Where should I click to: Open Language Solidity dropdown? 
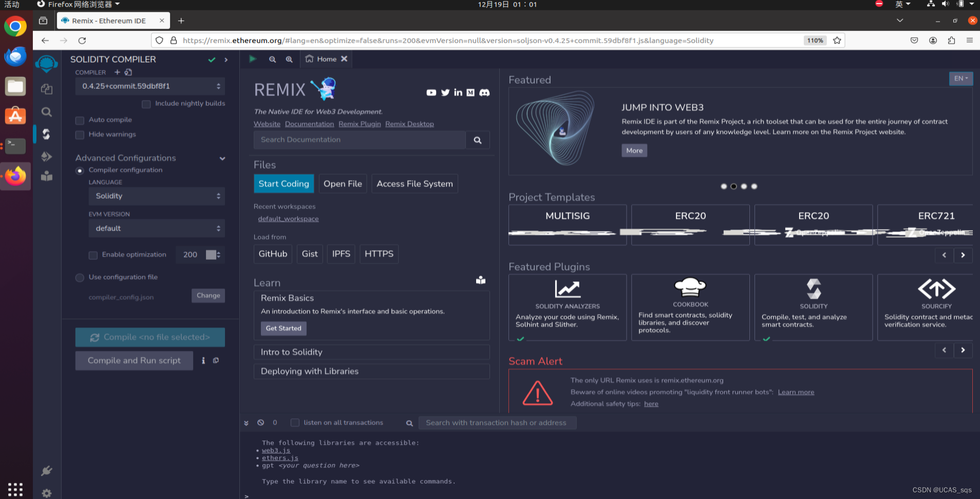pos(157,196)
